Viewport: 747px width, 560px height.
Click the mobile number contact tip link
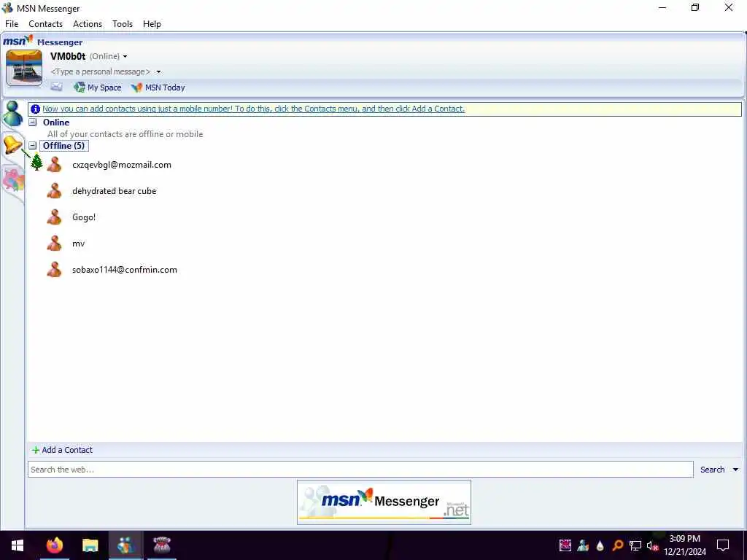[253, 109]
